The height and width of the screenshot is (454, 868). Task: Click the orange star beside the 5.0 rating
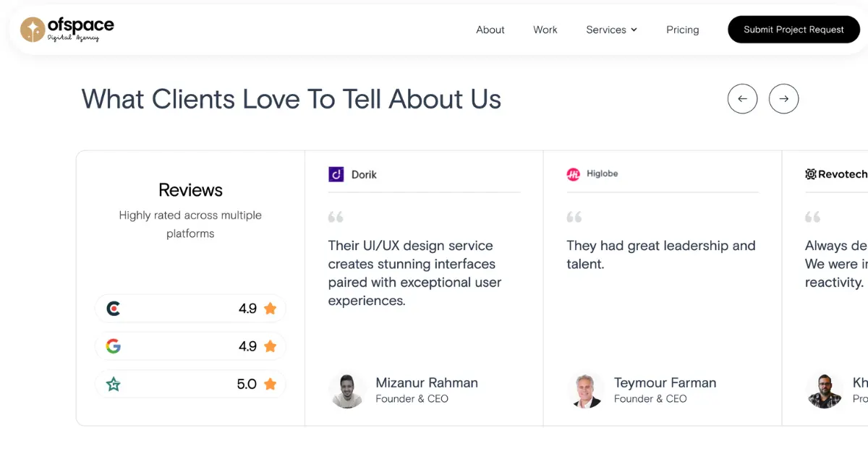pos(270,384)
